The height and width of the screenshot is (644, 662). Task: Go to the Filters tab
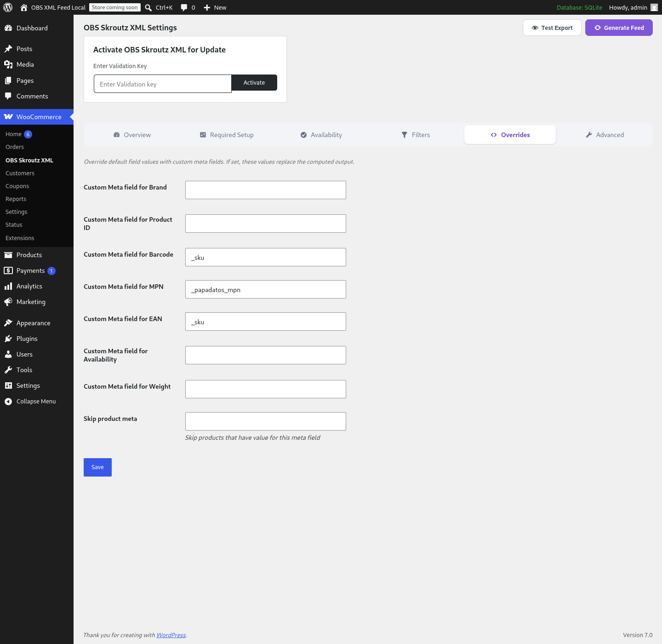point(416,135)
